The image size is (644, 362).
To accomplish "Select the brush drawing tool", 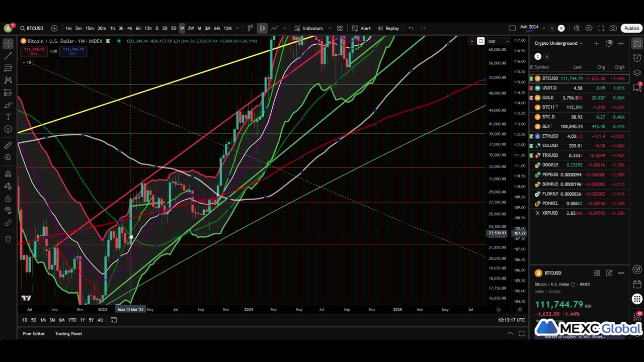I will [x=8, y=105].
